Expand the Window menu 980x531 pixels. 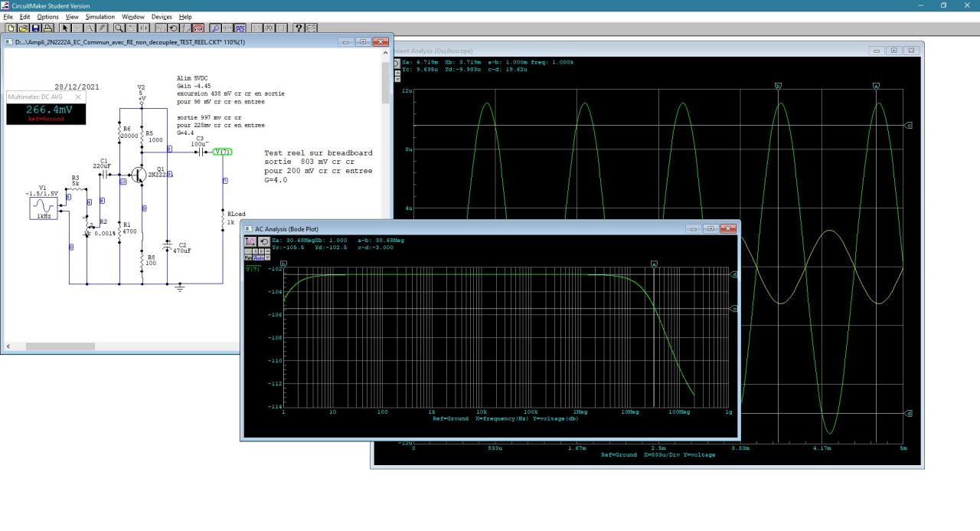(132, 16)
